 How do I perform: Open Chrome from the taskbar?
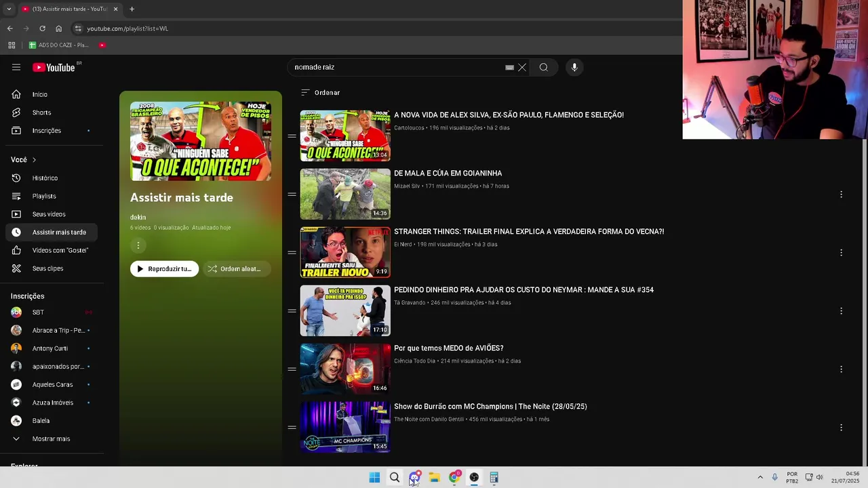click(454, 478)
